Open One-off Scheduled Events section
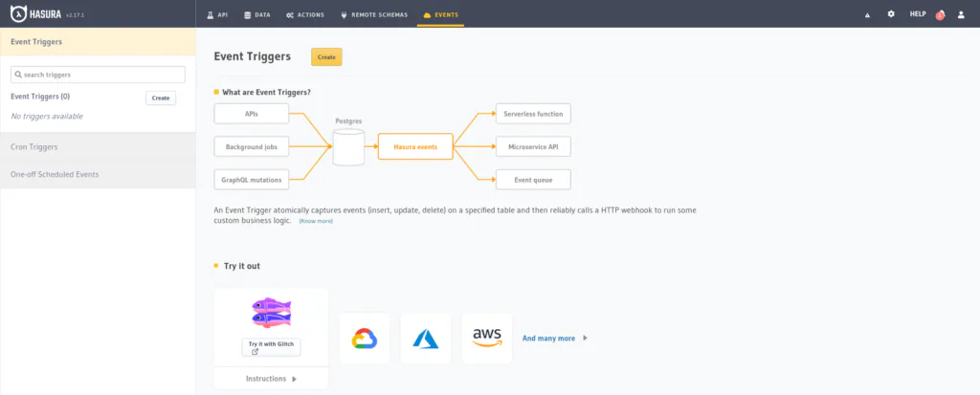 [98, 174]
